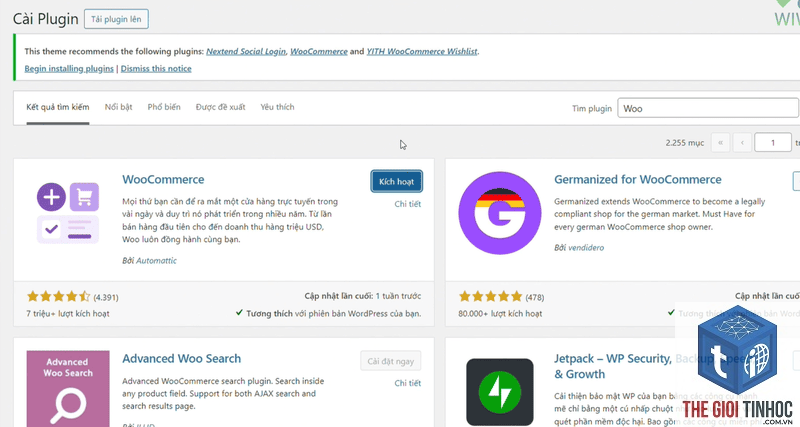The width and height of the screenshot is (800, 427).
Task: Switch to the Phổ biến tab
Action: coord(164,107)
